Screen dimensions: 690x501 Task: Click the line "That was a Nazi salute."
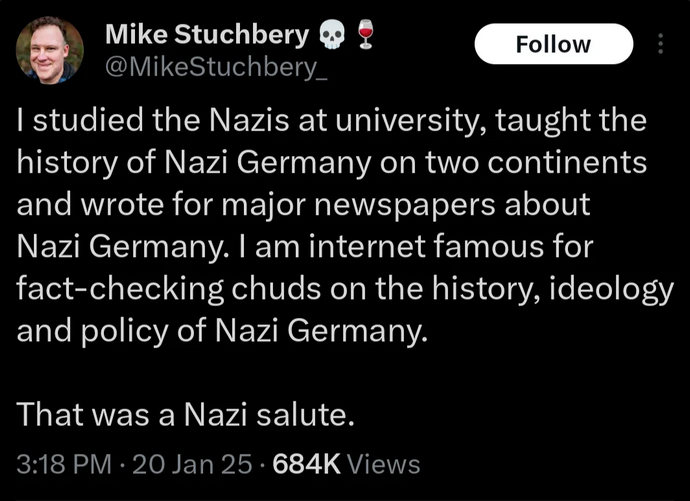click(x=187, y=412)
